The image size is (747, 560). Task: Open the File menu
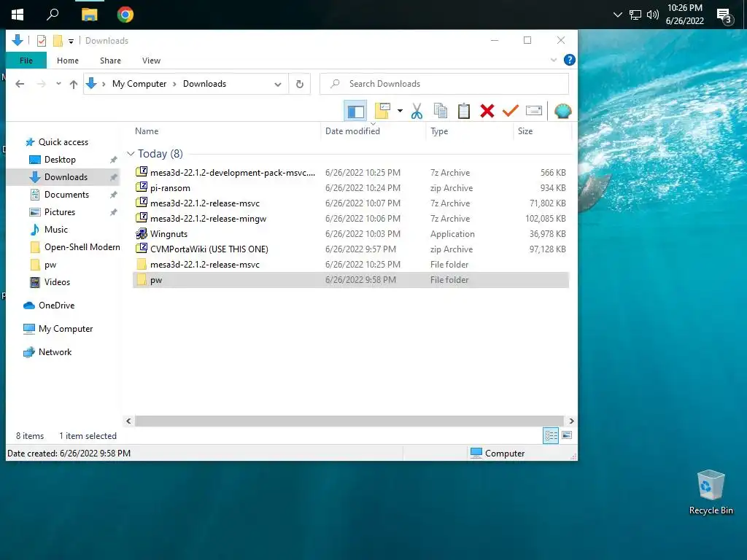point(26,61)
